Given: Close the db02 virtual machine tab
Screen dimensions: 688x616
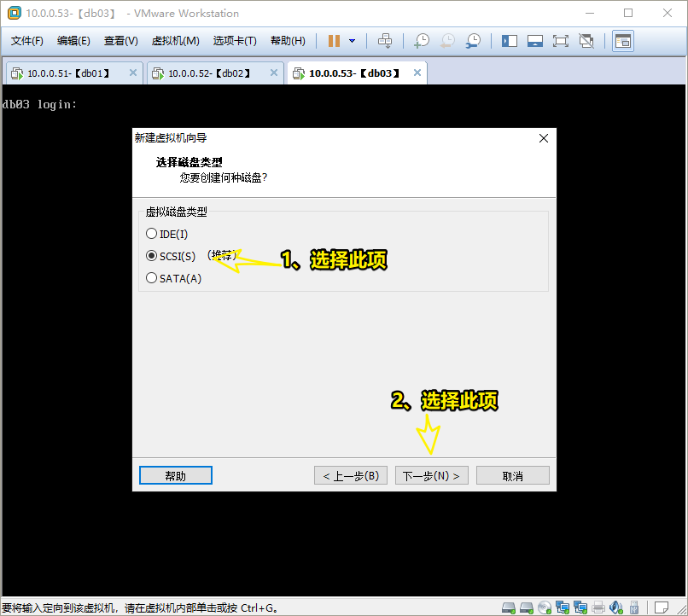Looking at the screenshot, I should [x=274, y=73].
